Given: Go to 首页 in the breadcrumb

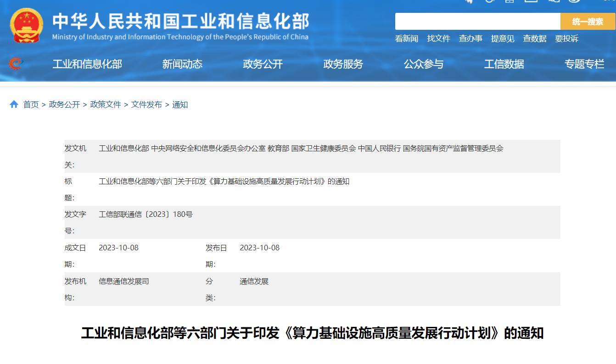Looking at the screenshot, I should point(31,105).
